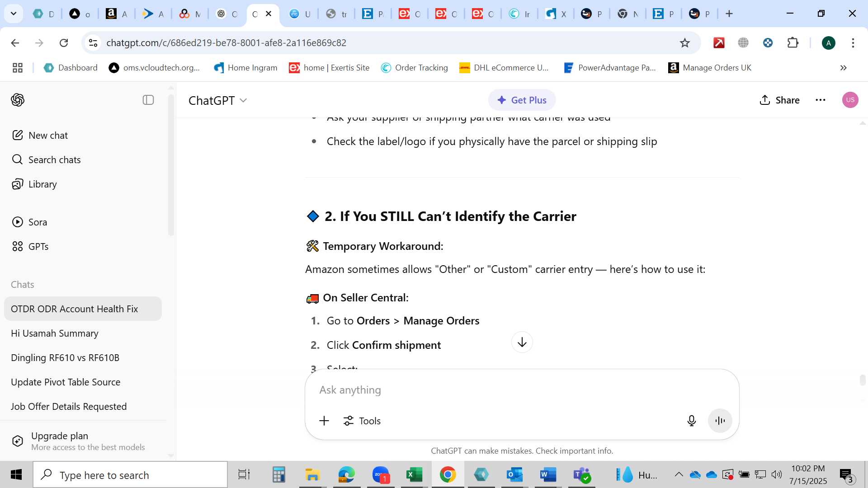Open the Chrome profile avatar A
Screen dimensions: 868x488
point(828,43)
